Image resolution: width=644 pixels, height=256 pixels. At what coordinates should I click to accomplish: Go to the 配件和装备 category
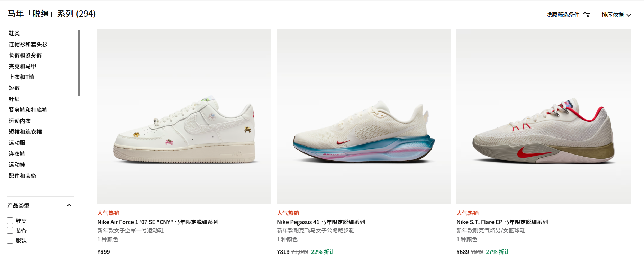[22, 176]
